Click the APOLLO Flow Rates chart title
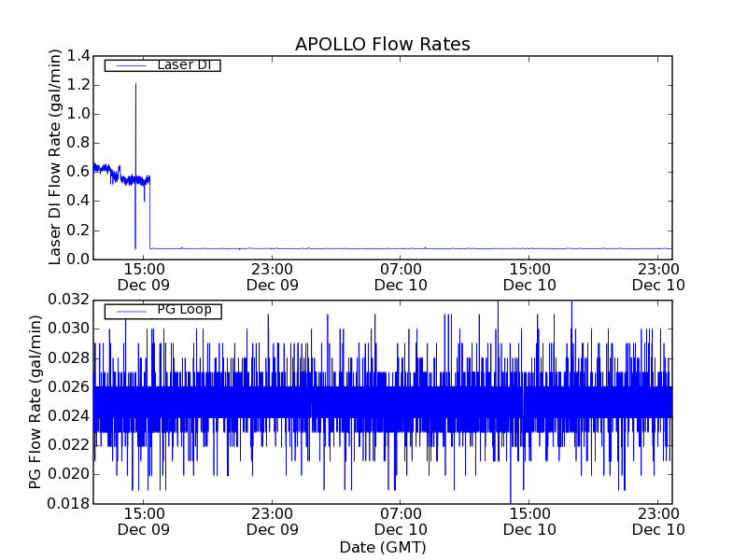Screen dimensions: 747x560 point(382,44)
